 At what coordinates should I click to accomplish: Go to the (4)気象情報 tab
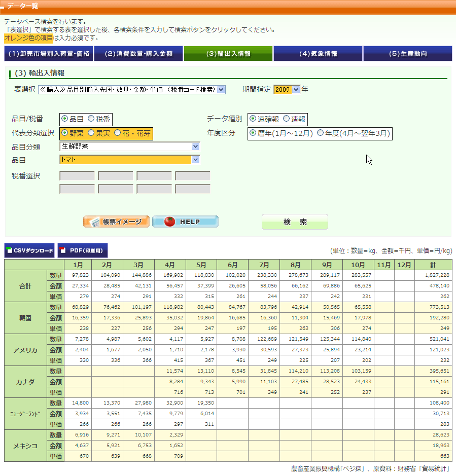point(318,54)
